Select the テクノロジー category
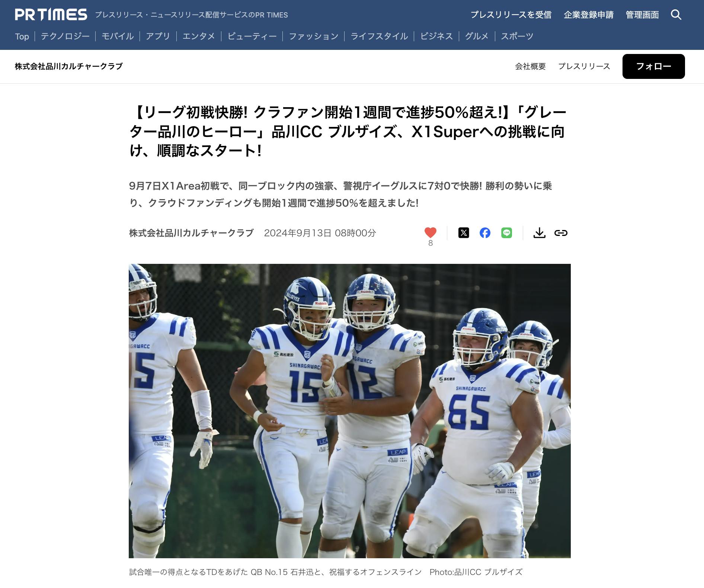The image size is (704, 588). pyautogui.click(x=65, y=36)
